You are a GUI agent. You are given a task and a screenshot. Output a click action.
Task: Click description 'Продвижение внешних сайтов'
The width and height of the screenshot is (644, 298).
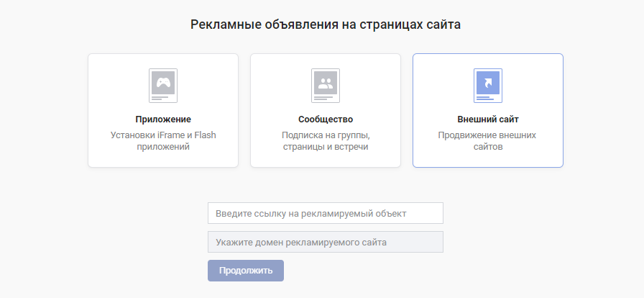point(488,141)
